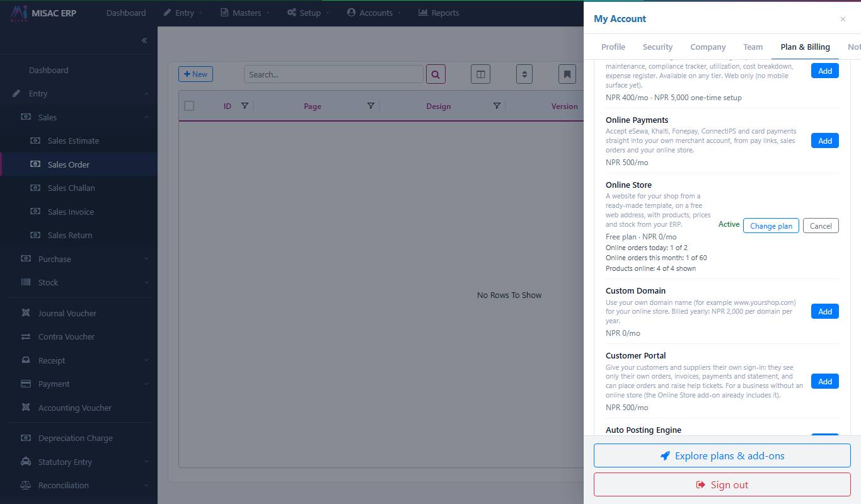The image size is (861, 504).
Task: Click the bookmark icon button
Action: pos(567,74)
